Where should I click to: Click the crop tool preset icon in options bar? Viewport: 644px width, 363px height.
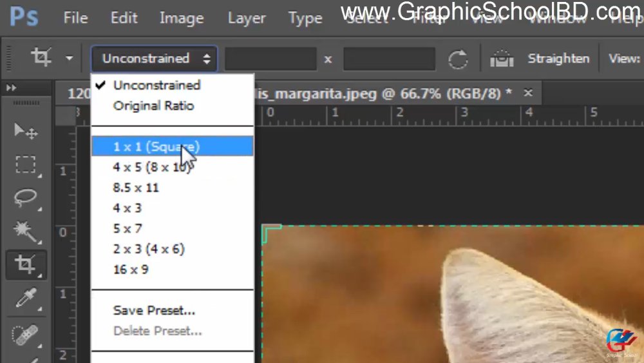[41, 57]
